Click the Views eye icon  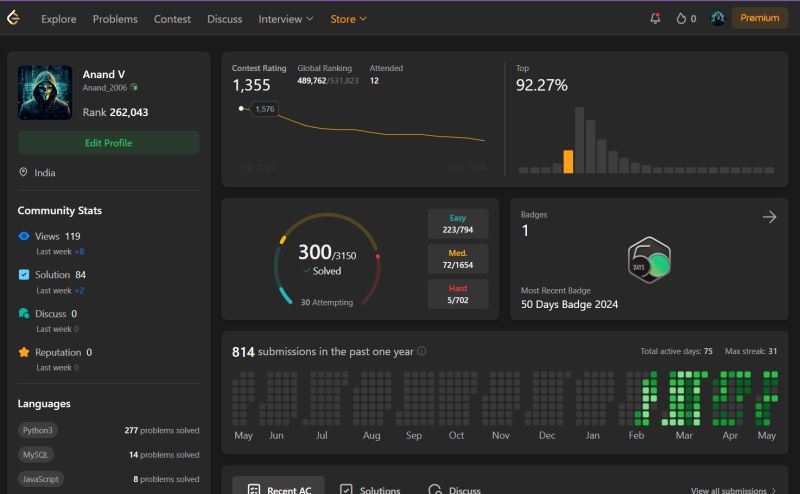coord(23,236)
